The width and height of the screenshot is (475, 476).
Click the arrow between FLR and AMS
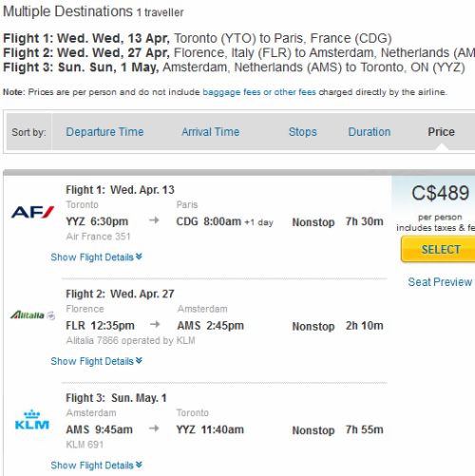[155, 324]
